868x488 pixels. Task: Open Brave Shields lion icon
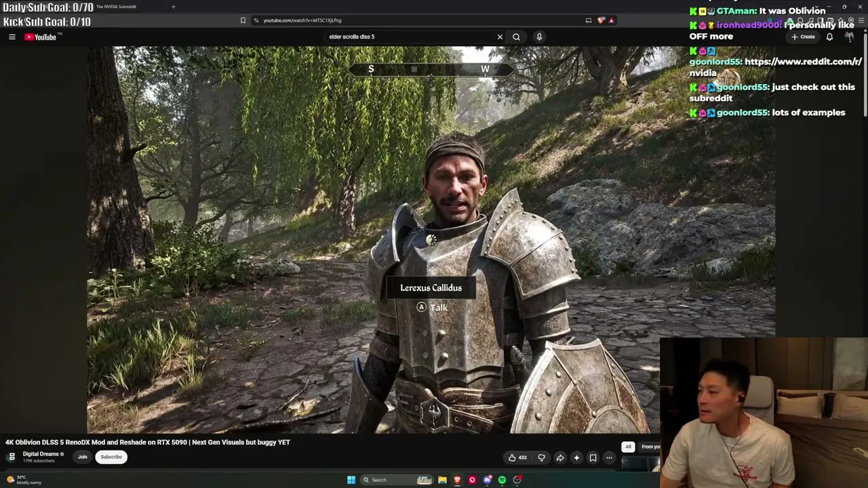point(601,20)
